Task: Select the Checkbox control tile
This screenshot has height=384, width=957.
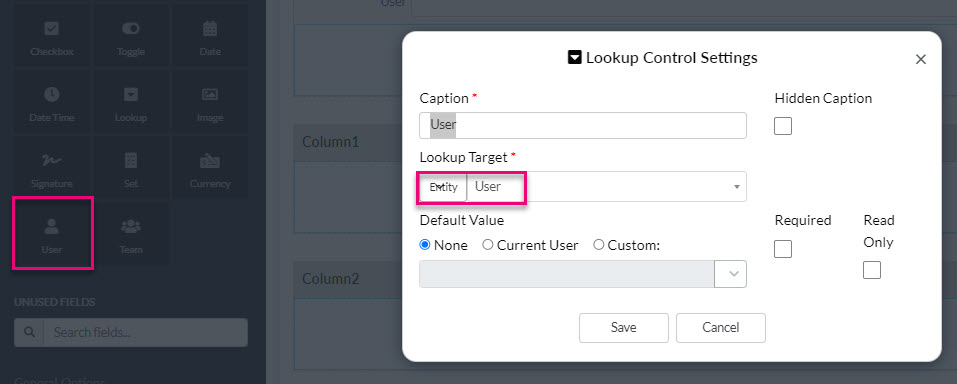Action: (x=52, y=37)
